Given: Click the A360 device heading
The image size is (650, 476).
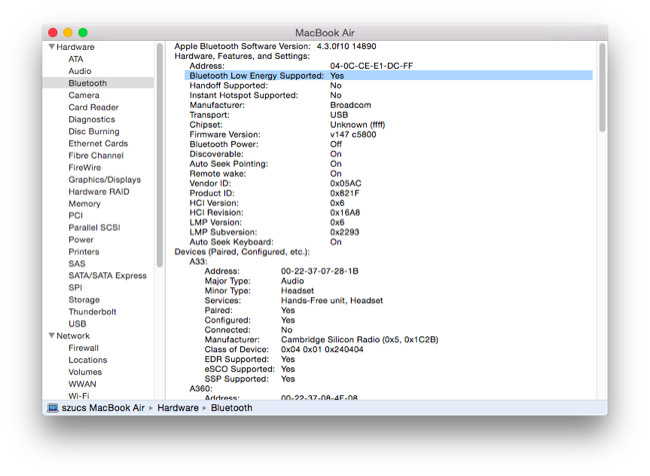Looking at the screenshot, I should click(201, 389).
